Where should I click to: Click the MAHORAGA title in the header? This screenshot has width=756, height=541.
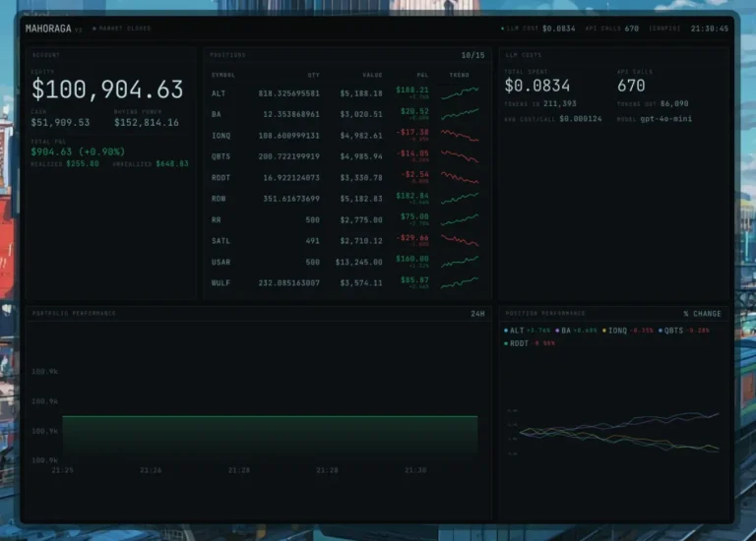pos(49,29)
